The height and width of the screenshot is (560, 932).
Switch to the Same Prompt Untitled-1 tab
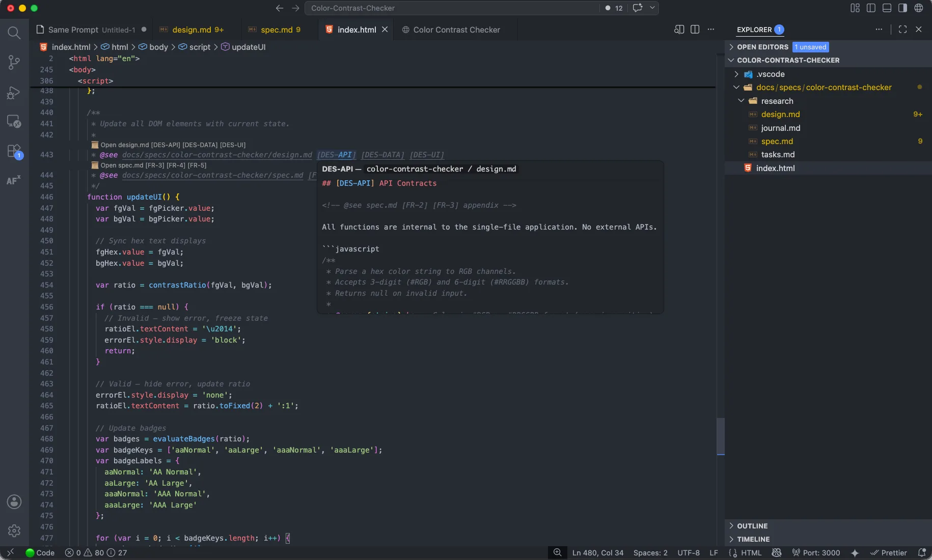coord(92,30)
